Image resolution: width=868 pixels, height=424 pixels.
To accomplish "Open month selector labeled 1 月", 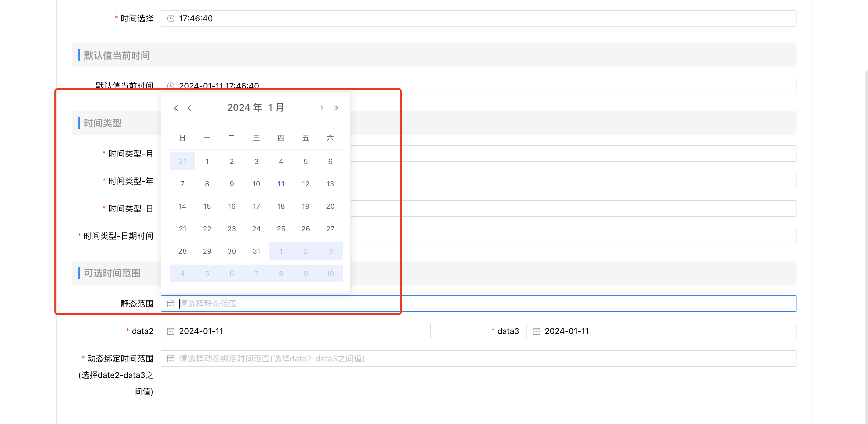I will (x=276, y=108).
